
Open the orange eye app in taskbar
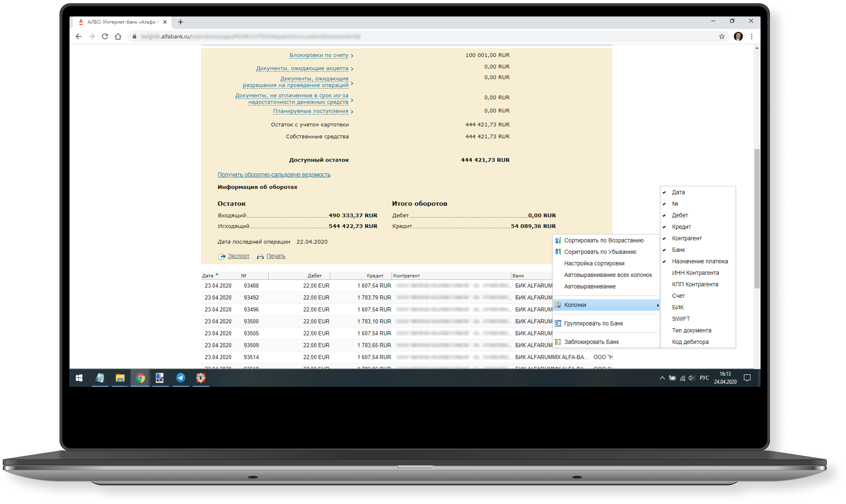coord(201,378)
